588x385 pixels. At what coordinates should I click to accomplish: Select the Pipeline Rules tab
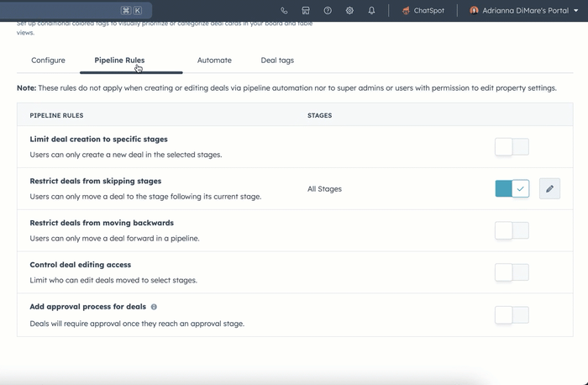coord(119,60)
